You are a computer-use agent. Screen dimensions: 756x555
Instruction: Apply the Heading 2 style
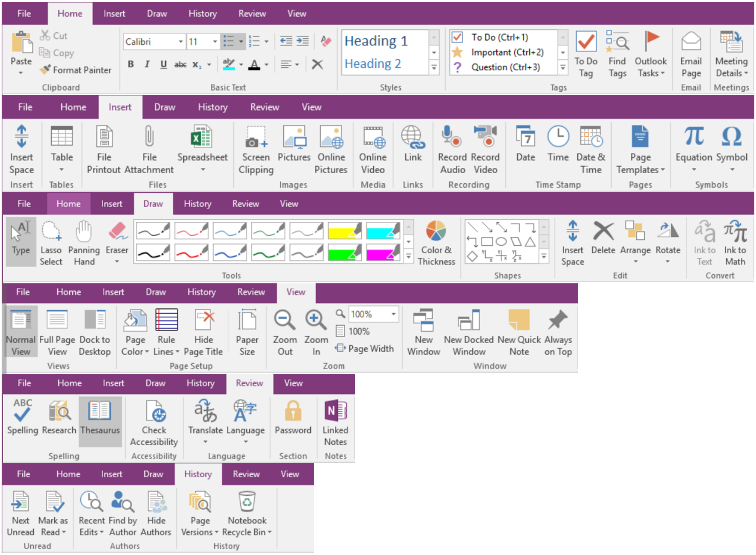pos(373,64)
